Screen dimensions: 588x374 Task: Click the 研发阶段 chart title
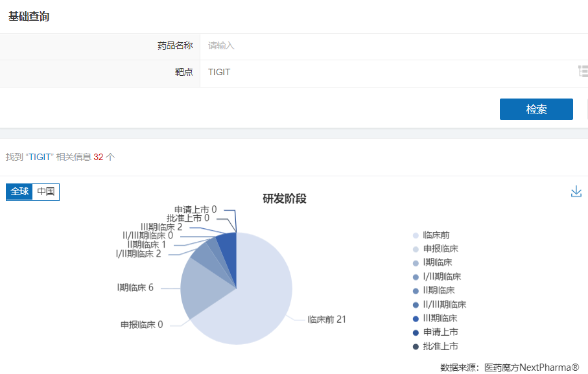[285, 198]
